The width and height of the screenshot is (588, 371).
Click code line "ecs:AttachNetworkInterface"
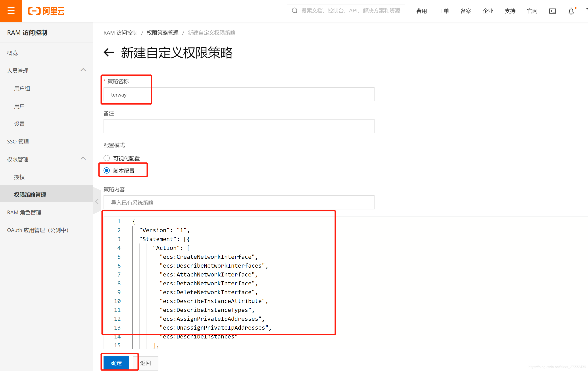click(209, 274)
